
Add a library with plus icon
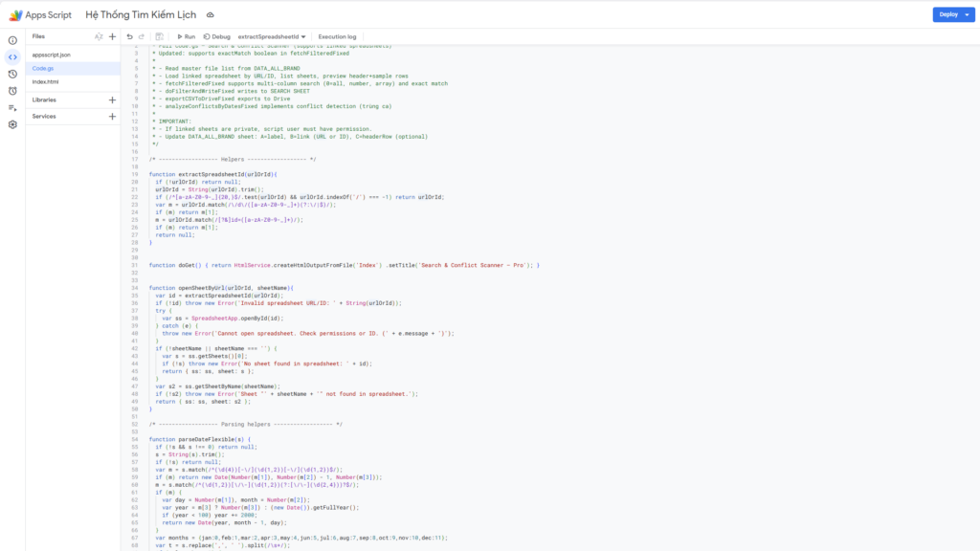pos(112,99)
